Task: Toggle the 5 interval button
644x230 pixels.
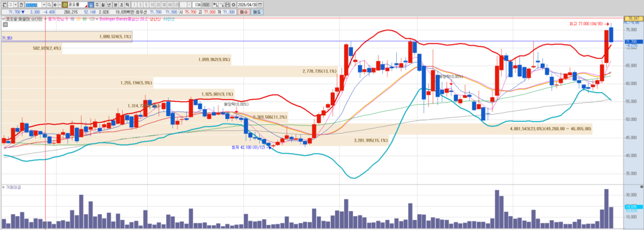Action: coord(146,4)
